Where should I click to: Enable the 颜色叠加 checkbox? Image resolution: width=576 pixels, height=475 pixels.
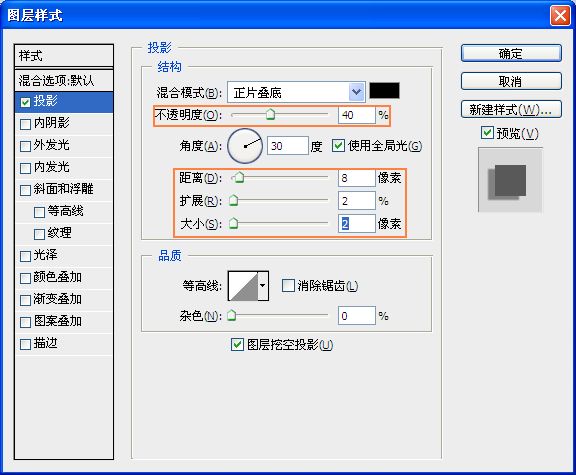25,278
